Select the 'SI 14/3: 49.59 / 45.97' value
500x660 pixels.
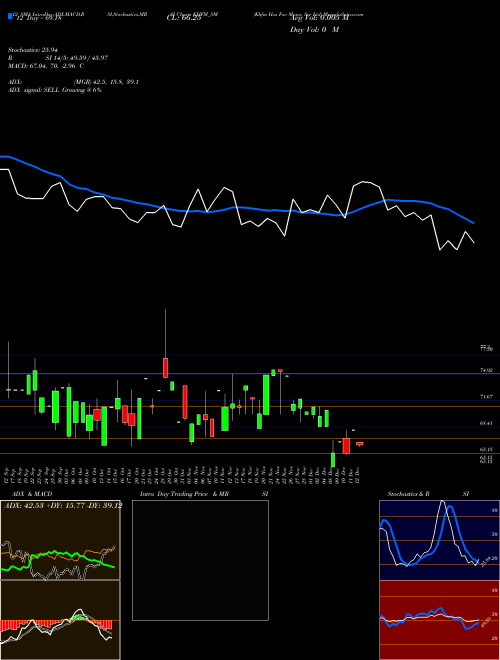pos(77,58)
